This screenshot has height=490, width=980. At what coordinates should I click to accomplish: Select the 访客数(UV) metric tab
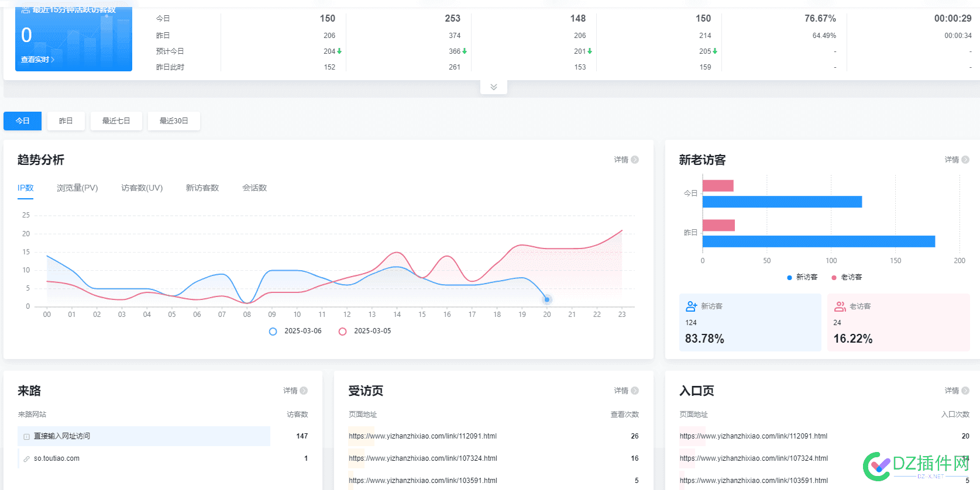pos(142,188)
